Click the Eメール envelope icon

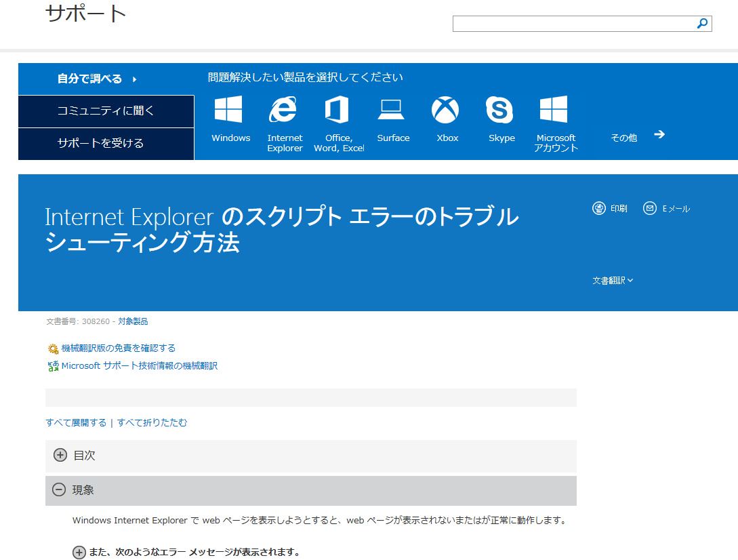649,208
